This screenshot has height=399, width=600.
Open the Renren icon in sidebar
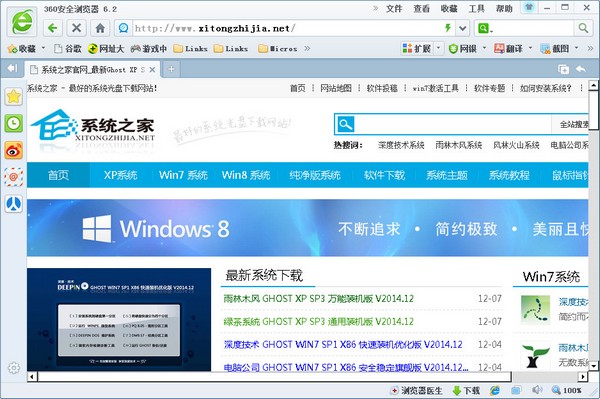pos(13,204)
